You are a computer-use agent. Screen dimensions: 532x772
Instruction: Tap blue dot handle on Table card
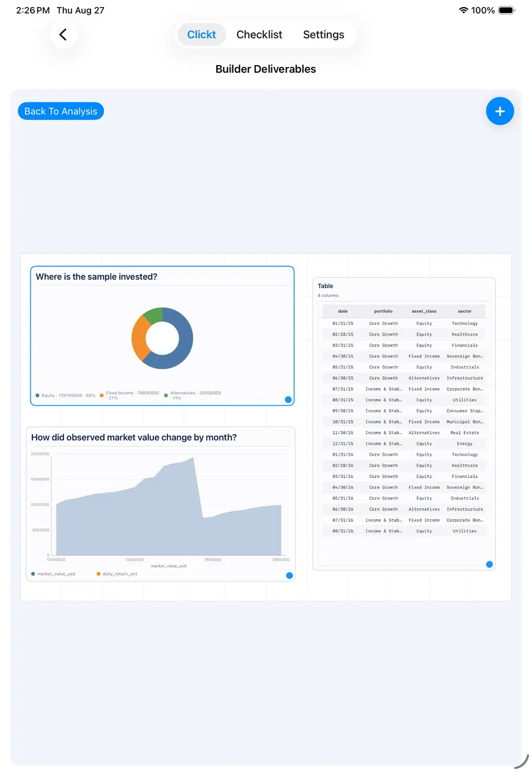489,564
